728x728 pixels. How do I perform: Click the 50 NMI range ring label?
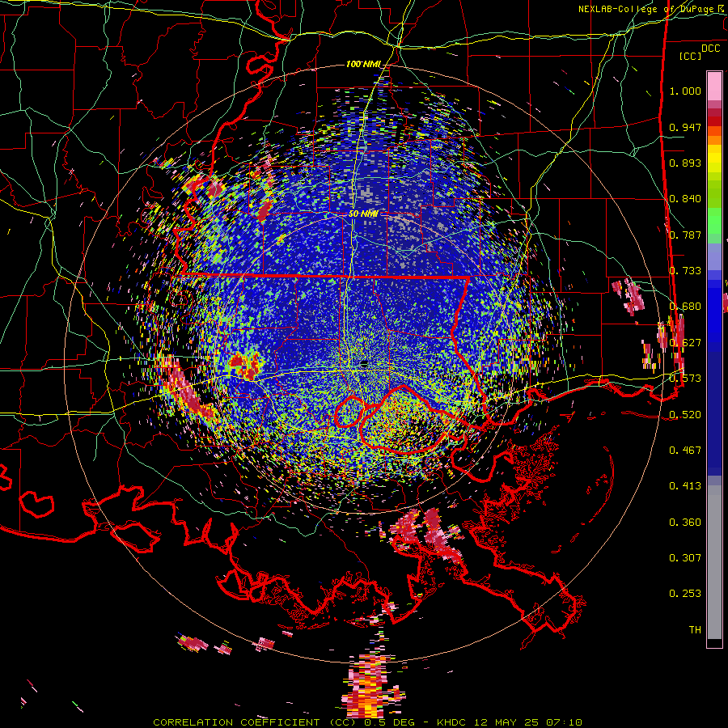coord(363,214)
